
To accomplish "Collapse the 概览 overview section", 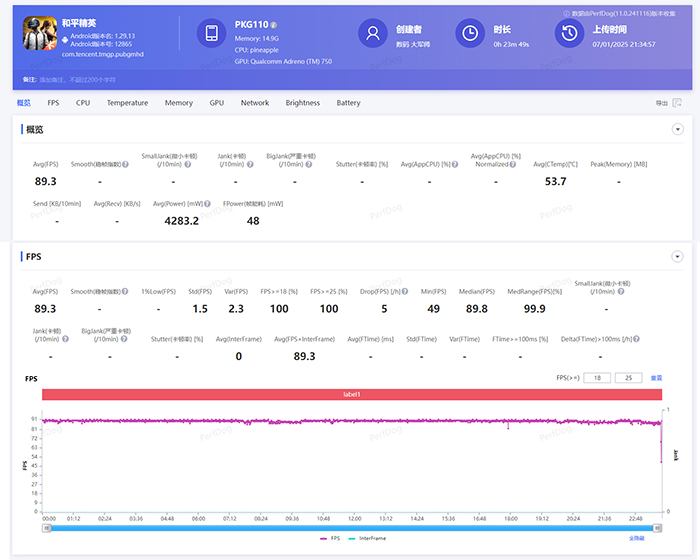I will click(x=677, y=130).
